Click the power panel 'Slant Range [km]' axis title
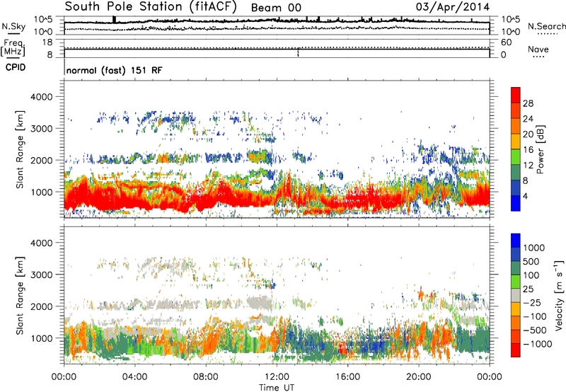The width and height of the screenshot is (566, 392). (x=20, y=149)
